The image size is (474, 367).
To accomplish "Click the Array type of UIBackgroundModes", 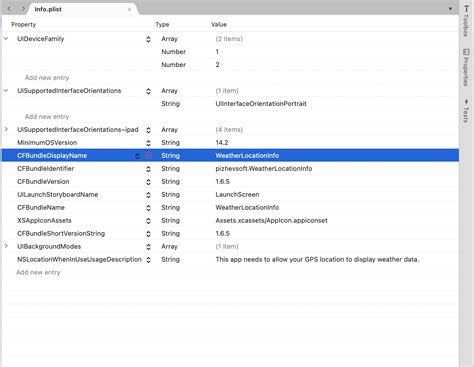I will (x=169, y=246).
